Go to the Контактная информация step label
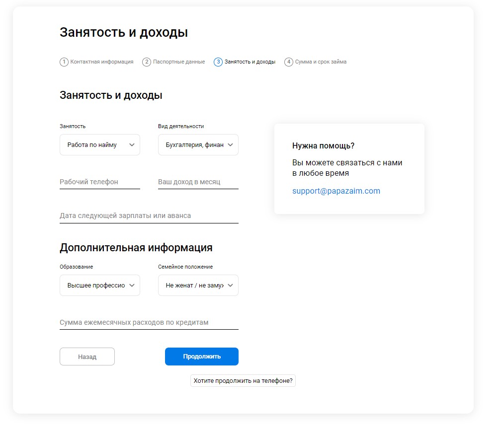 [102, 62]
